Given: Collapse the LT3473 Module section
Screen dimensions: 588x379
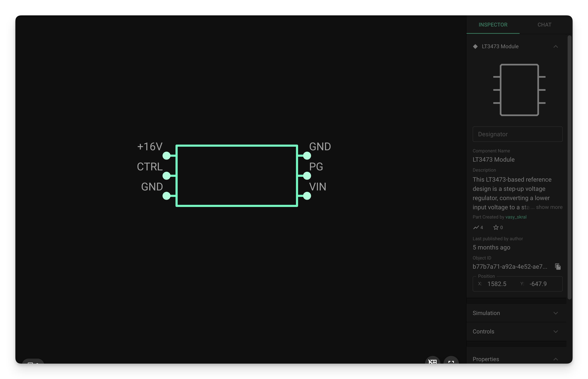Looking at the screenshot, I should 555,47.
